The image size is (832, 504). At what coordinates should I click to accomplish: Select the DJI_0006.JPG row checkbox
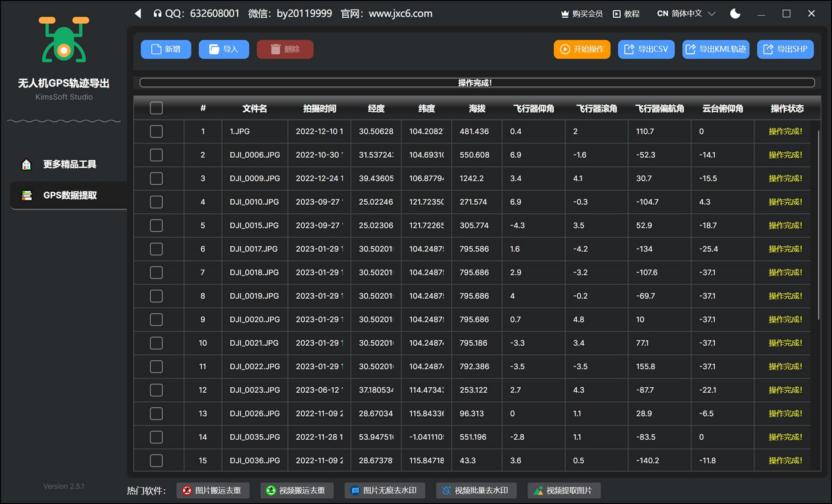[x=156, y=155]
